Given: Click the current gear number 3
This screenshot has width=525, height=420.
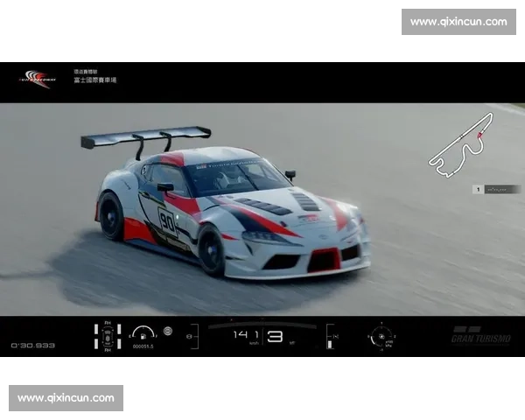Looking at the screenshot, I should tap(275, 335).
